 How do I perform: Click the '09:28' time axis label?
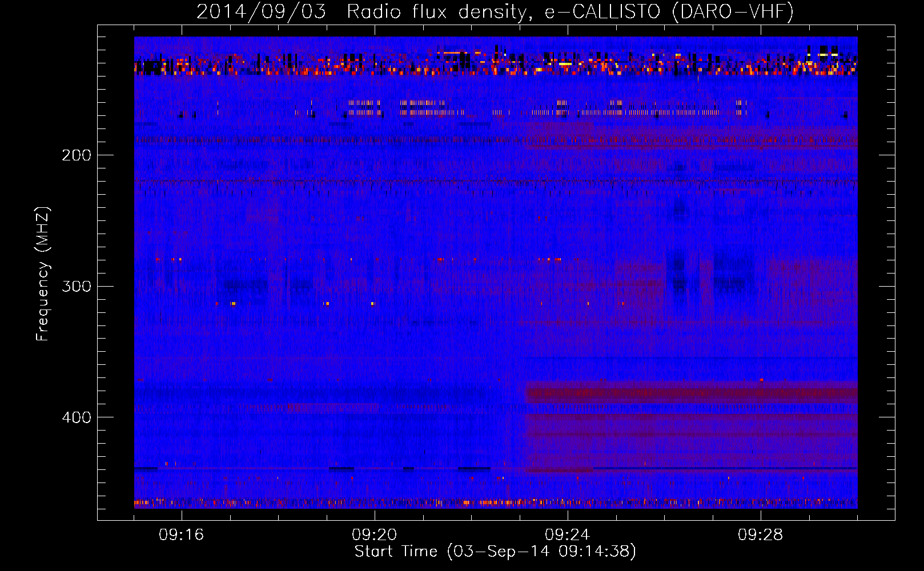(761, 535)
